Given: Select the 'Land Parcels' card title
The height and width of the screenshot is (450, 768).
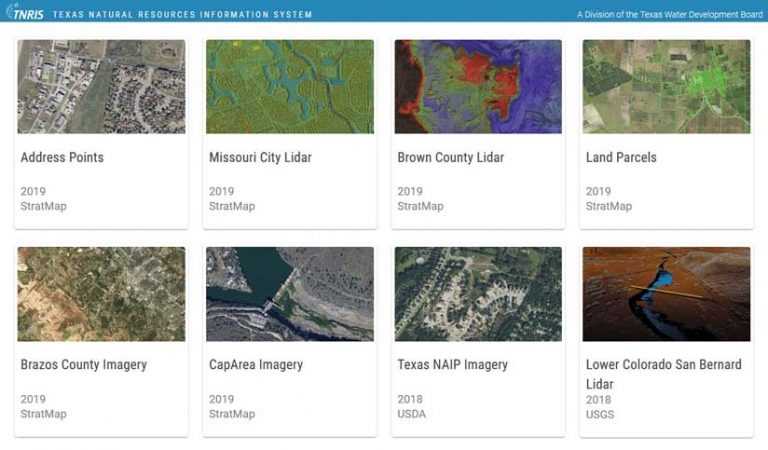Looking at the screenshot, I should [x=621, y=157].
